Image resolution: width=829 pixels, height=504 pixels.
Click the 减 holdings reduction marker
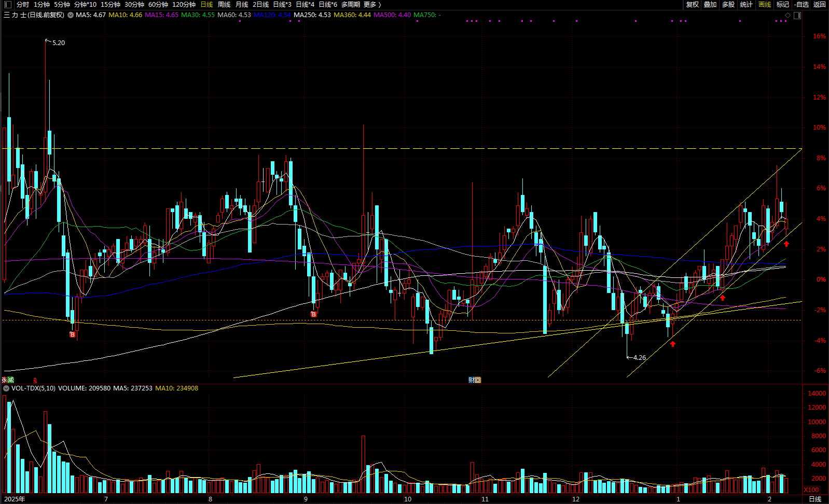tap(10, 380)
